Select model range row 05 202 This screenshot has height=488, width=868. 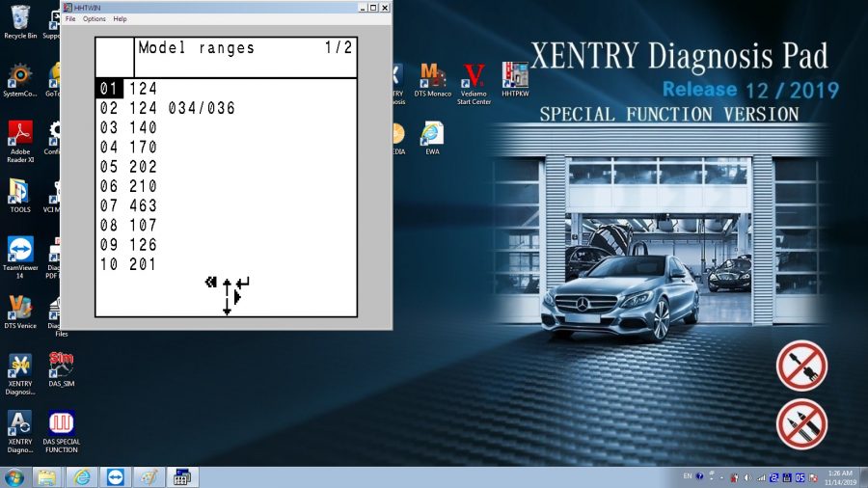click(x=226, y=167)
